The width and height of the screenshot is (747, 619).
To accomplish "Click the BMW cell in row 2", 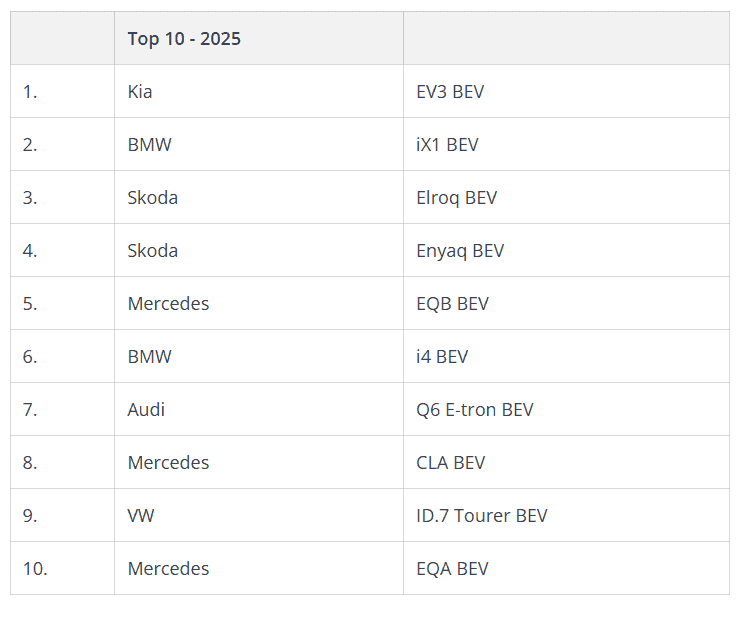I will [149, 145].
